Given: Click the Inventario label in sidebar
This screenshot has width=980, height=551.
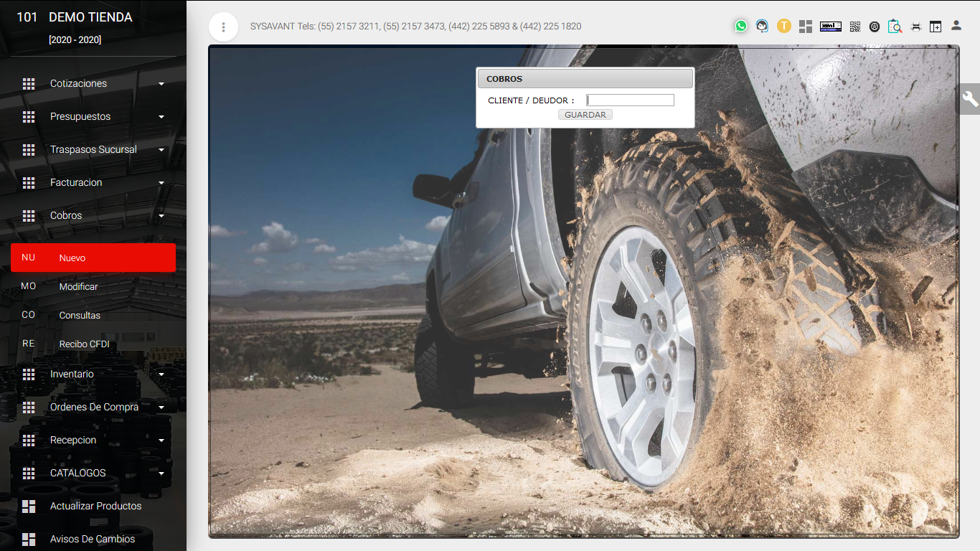Looking at the screenshot, I should pos(72,375).
